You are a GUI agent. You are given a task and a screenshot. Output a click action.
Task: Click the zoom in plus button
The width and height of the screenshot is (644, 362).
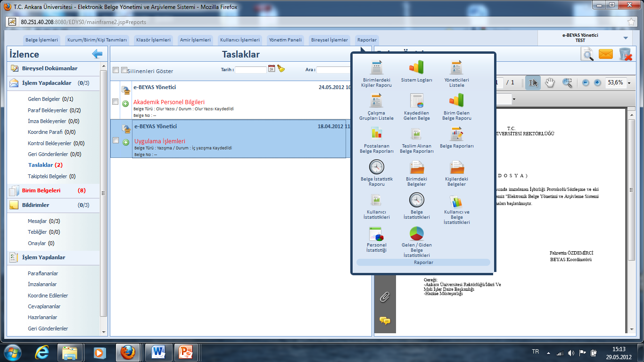597,82
